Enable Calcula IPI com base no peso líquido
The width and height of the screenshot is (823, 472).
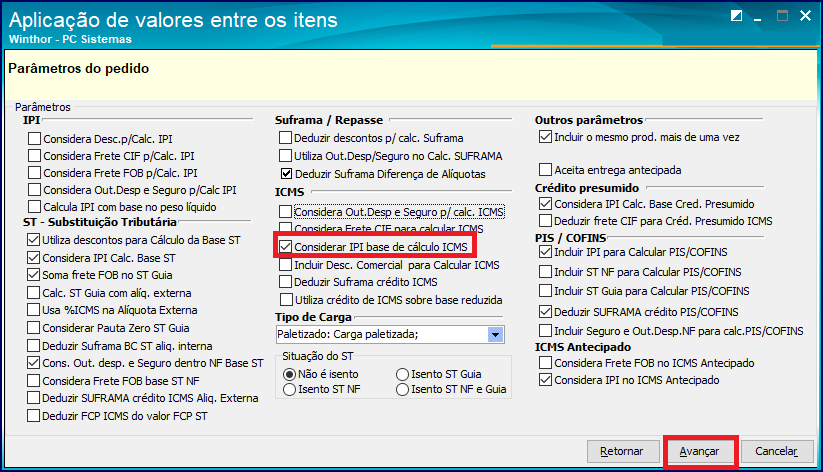[35, 207]
